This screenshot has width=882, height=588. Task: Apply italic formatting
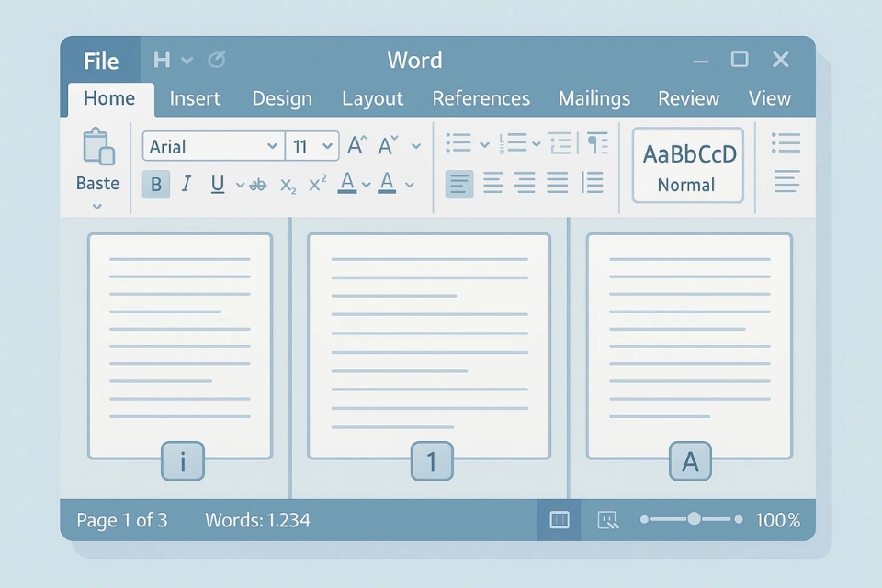[x=186, y=184]
